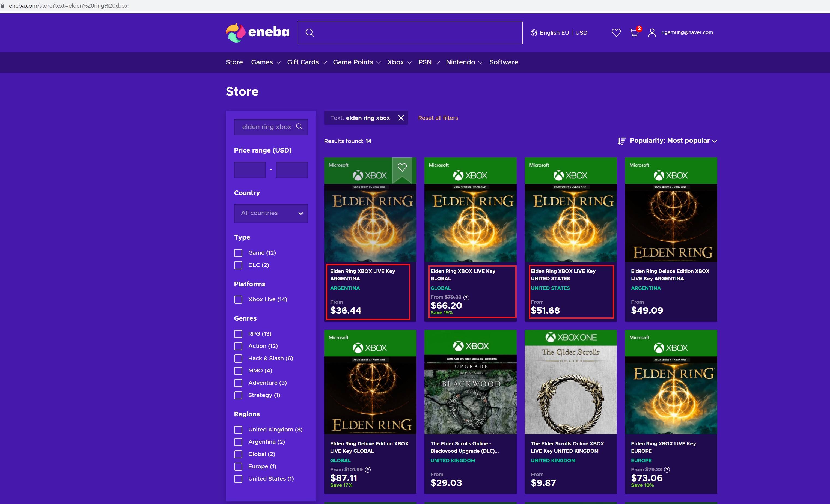Click the magnifier icon in the top search bar
This screenshot has width=830, height=504.
coord(310,33)
